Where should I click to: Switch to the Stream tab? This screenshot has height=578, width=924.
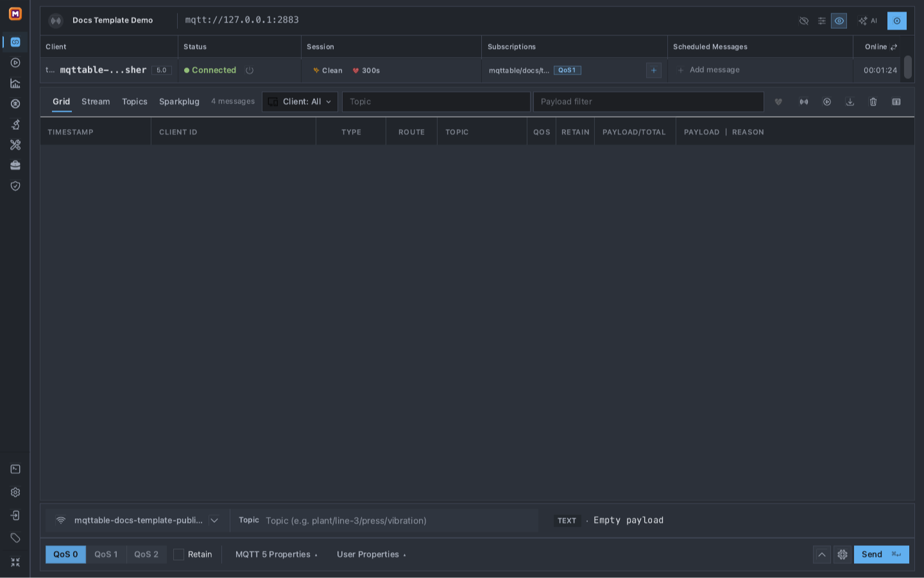click(x=96, y=102)
